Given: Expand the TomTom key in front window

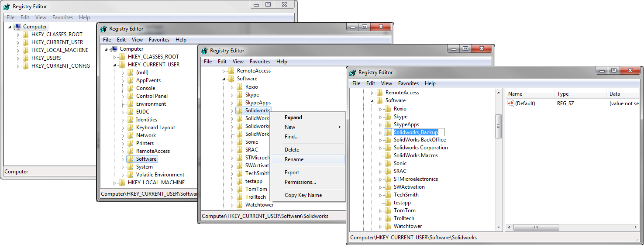Looking at the screenshot, I should pyautogui.click(x=381, y=210).
